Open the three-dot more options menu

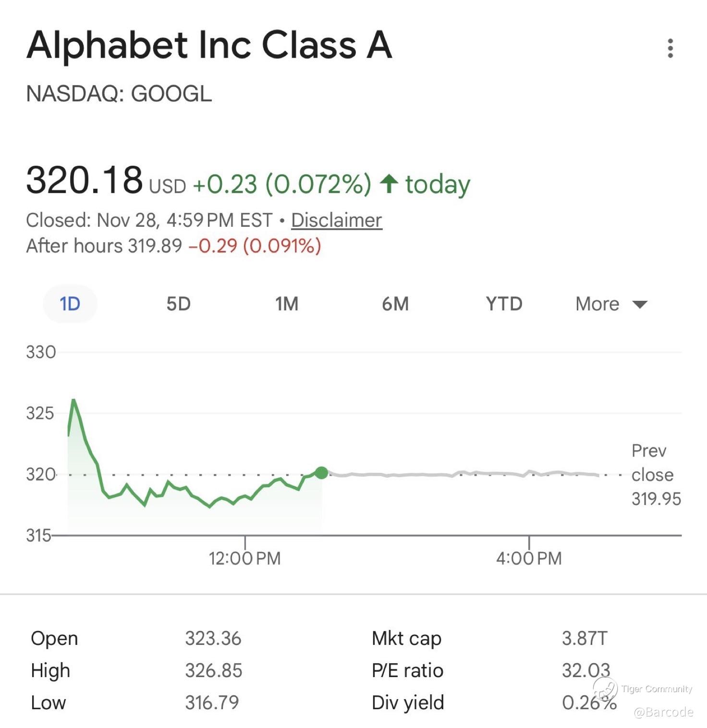pos(670,49)
